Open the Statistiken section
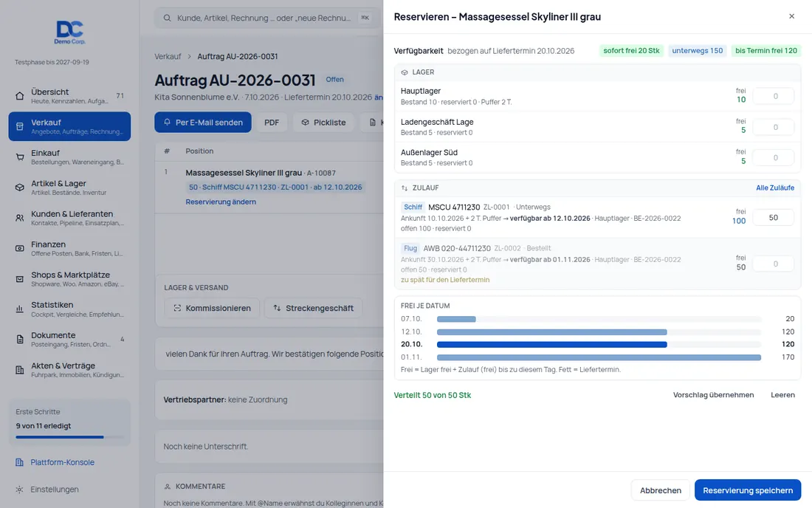Image resolution: width=812 pixels, height=508 pixels. (69, 309)
